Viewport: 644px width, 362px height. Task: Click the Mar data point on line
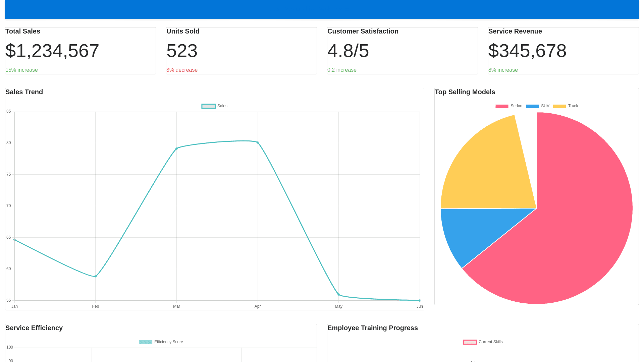coord(176,148)
